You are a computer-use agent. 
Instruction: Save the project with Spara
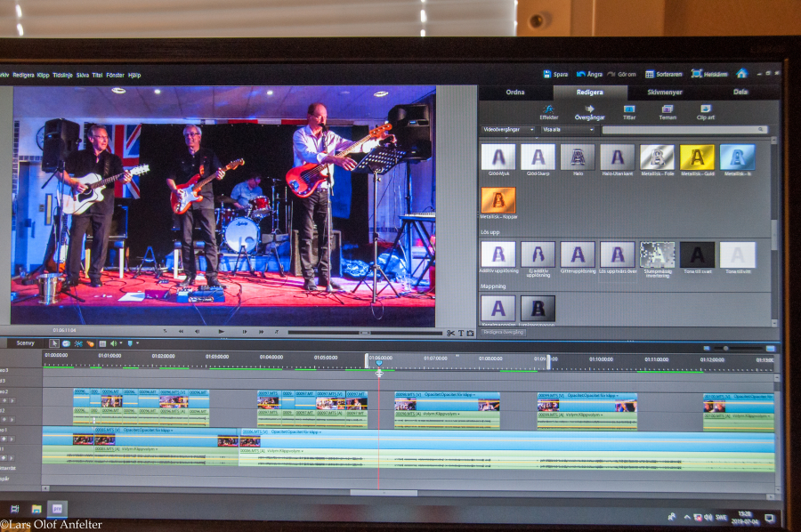[x=555, y=74]
